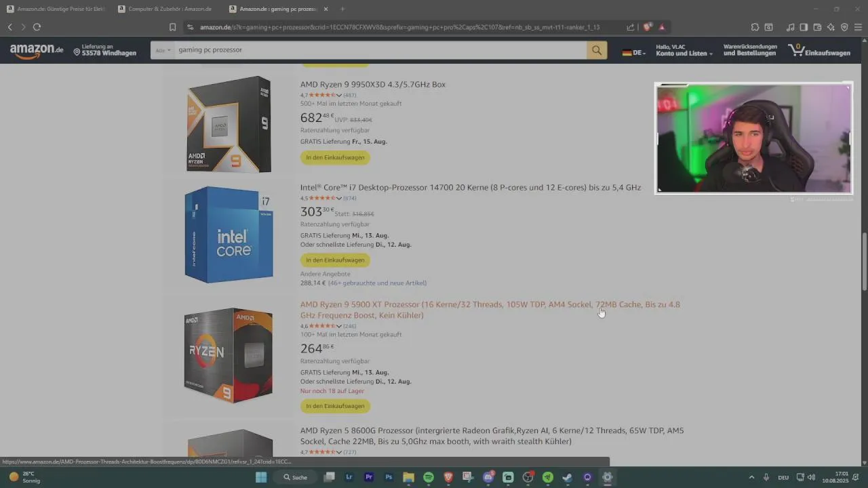
Task: Click the page vertical scrollbar thumb
Action: pos(864,262)
